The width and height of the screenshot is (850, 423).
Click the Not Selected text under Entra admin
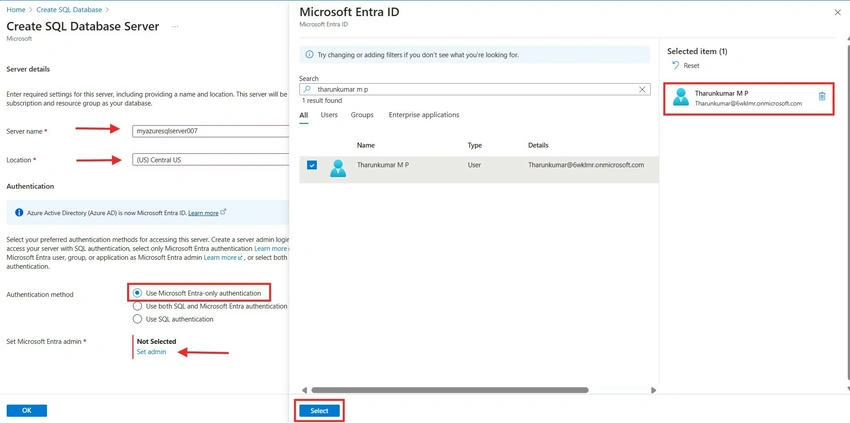[157, 341]
